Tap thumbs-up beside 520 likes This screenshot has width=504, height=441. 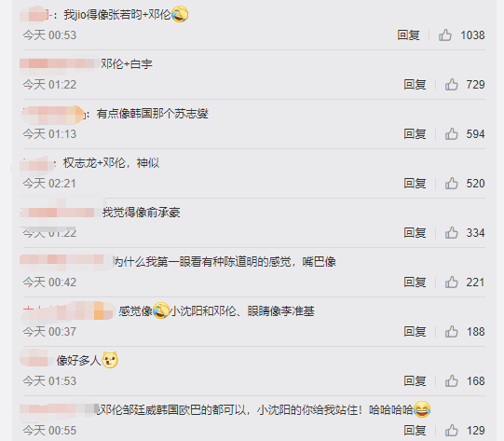[451, 184]
